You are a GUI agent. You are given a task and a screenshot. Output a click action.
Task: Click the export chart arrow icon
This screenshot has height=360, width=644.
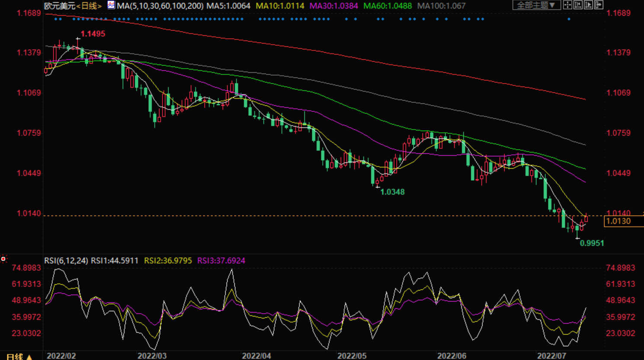click(x=599, y=5)
